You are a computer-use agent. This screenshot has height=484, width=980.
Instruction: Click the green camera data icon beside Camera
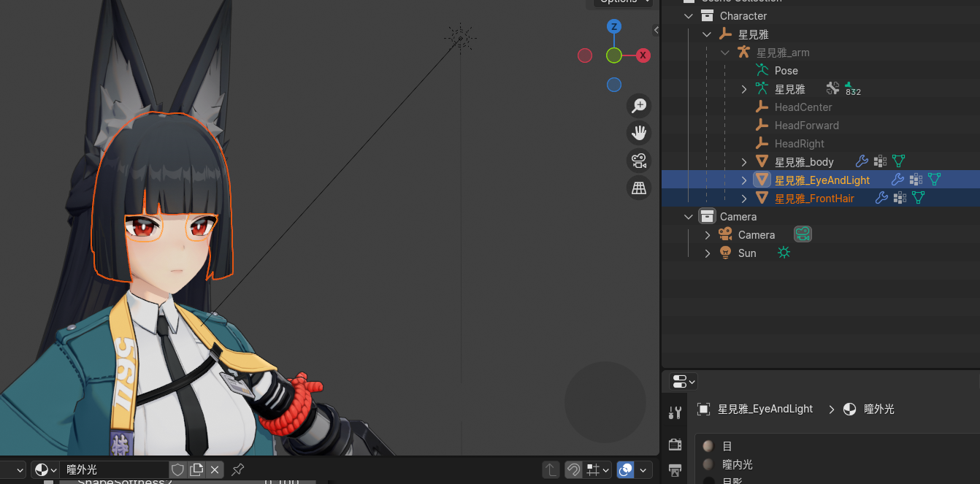(803, 235)
